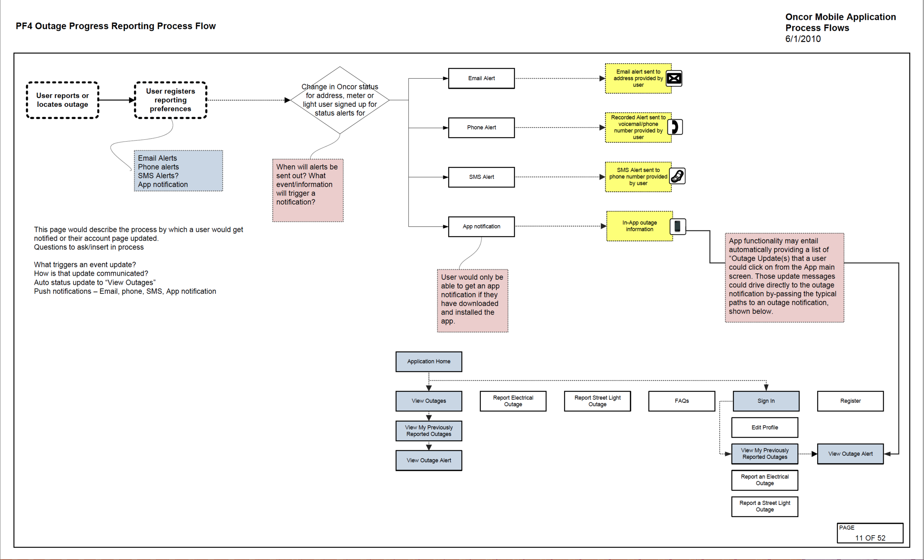Click This page would describe the process text
The width and height of the screenshot is (924, 560).
click(x=139, y=234)
